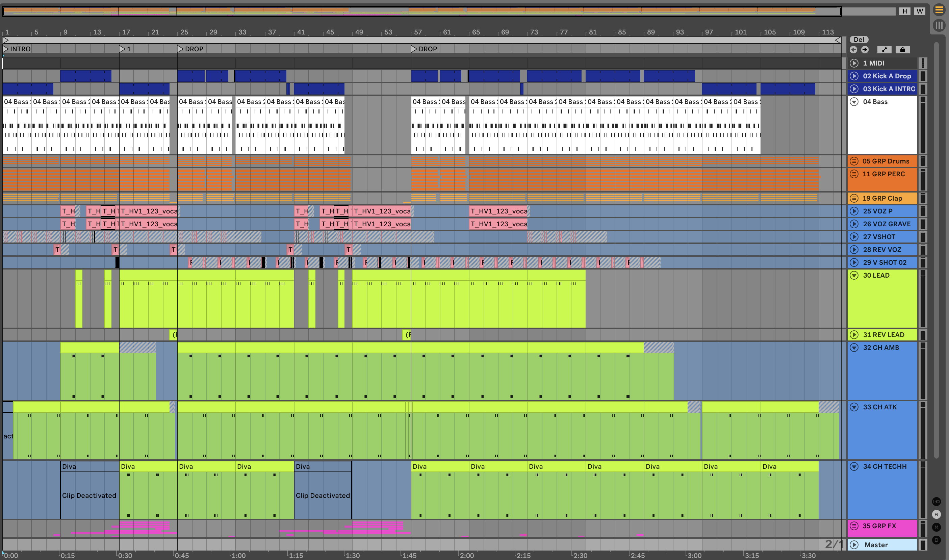
Task: Click the previous locator arrow button
Action: [853, 50]
